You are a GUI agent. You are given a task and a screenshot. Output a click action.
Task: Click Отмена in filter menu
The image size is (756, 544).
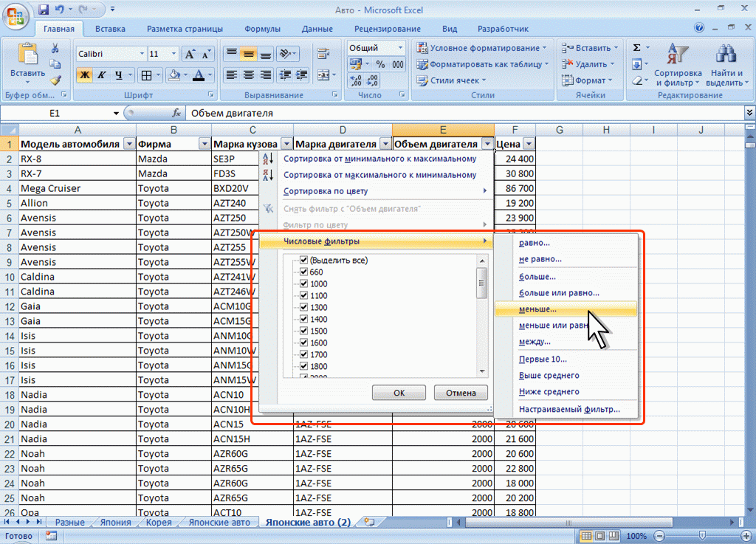click(x=461, y=393)
